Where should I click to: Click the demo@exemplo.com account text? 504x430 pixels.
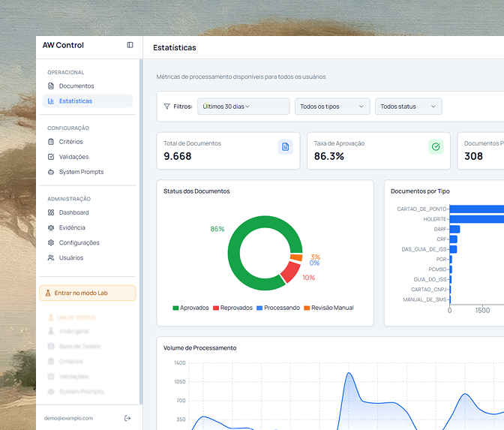[x=68, y=418]
